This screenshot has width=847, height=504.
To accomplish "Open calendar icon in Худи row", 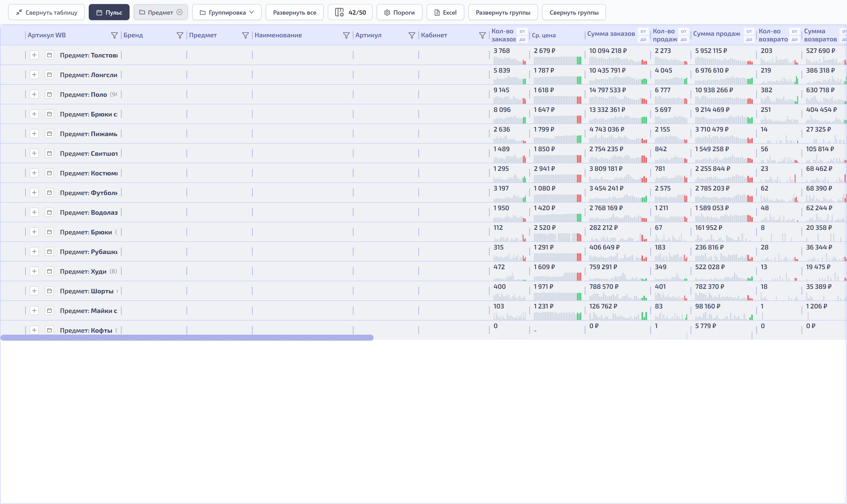I will click(49, 271).
